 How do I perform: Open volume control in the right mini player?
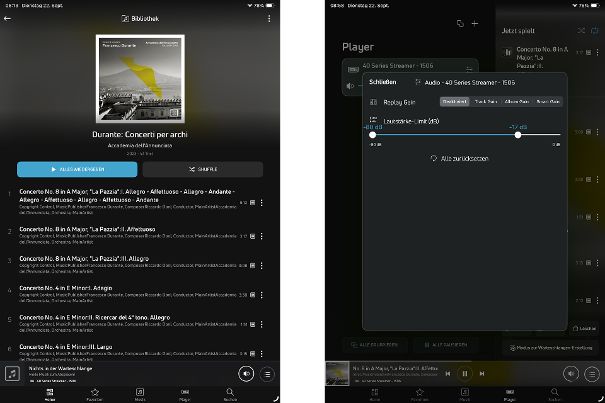pos(571,373)
